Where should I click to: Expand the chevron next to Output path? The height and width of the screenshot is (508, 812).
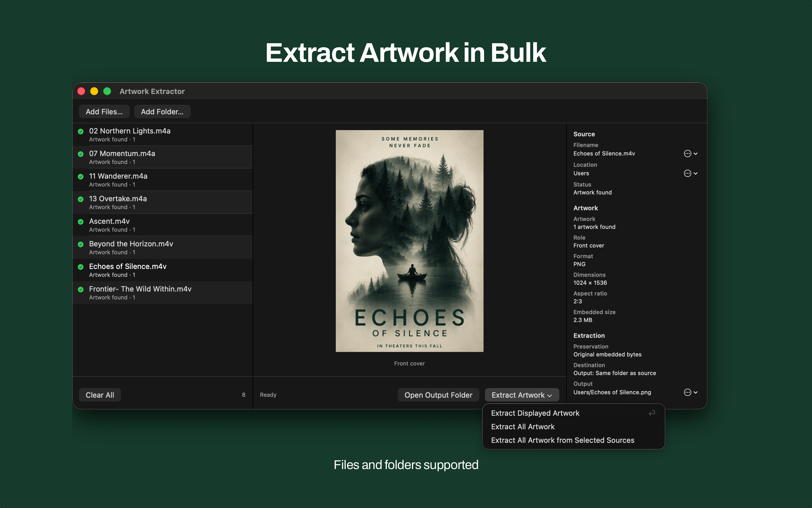(696, 392)
